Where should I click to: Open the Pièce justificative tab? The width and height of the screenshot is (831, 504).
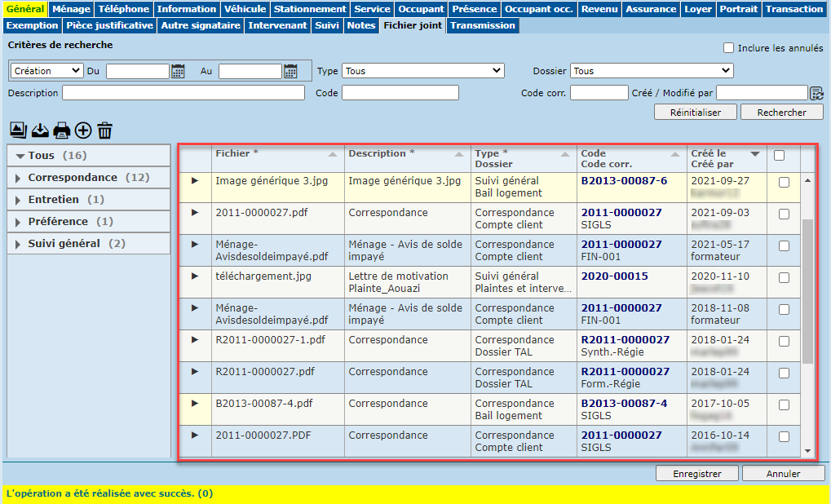point(110,25)
